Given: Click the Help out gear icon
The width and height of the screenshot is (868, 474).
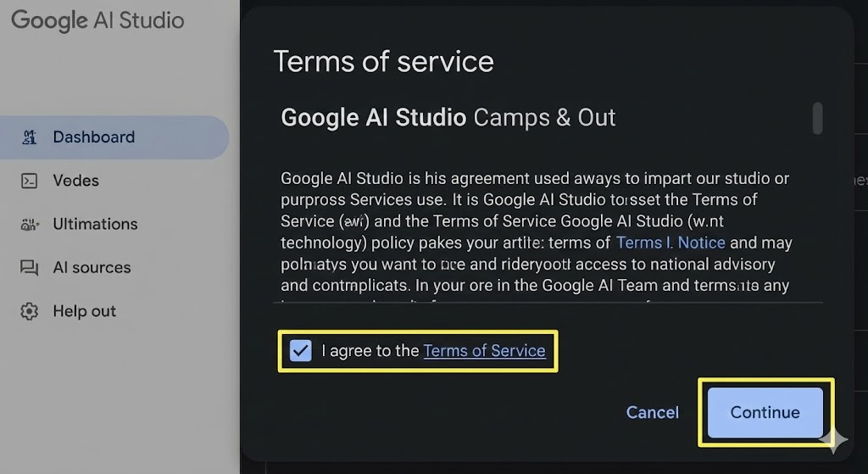Looking at the screenshot, I should coord(30,311).
